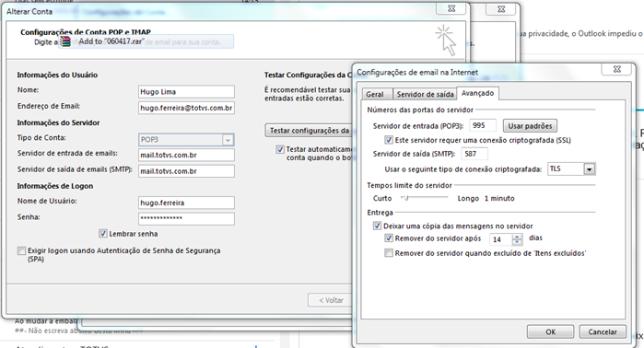Click the Nome de Usuário field with hugo.ferreira

186,203
